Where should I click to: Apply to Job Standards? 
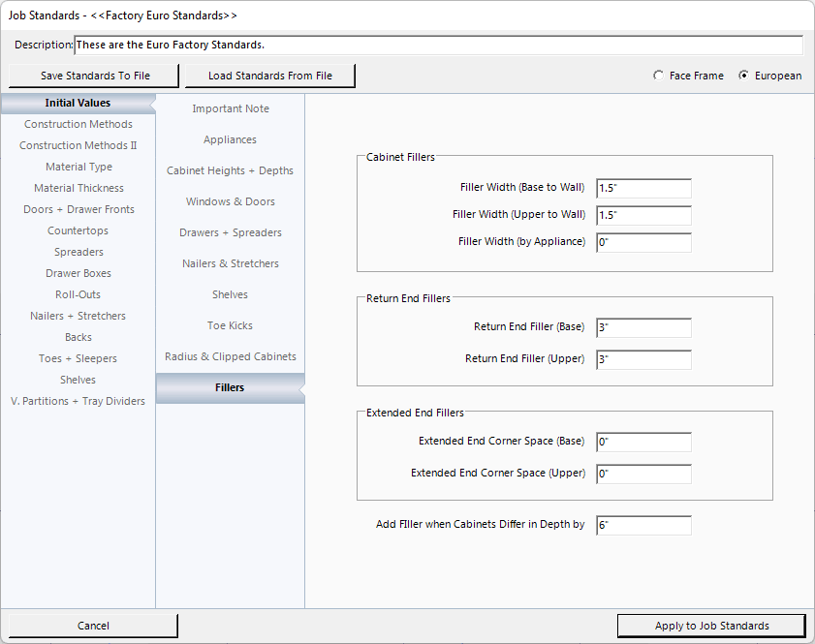[x=711, y=626]
